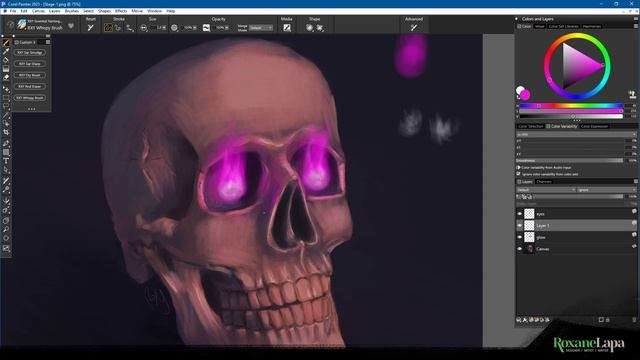Screen dimensions: 640x360
Task: Click the Reset brush tool icon
Action: tap(91, 28)
